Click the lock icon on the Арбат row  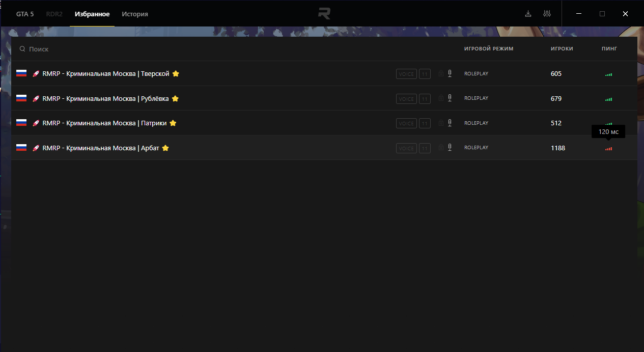click(x=441, y=148)
